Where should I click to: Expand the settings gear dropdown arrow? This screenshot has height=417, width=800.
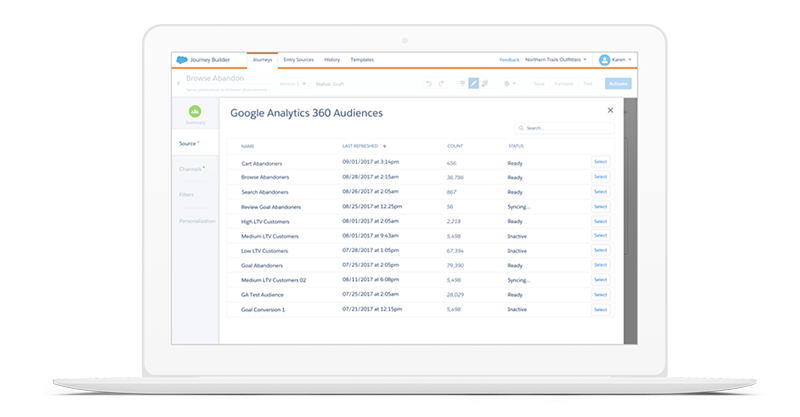point(514,84)
